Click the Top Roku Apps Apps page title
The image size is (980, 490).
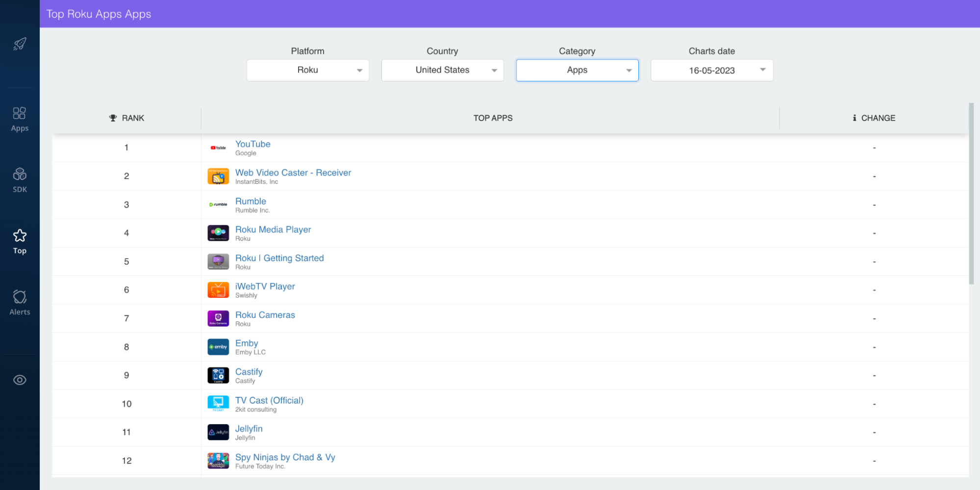pyautogui.click(x=99, y=14)
